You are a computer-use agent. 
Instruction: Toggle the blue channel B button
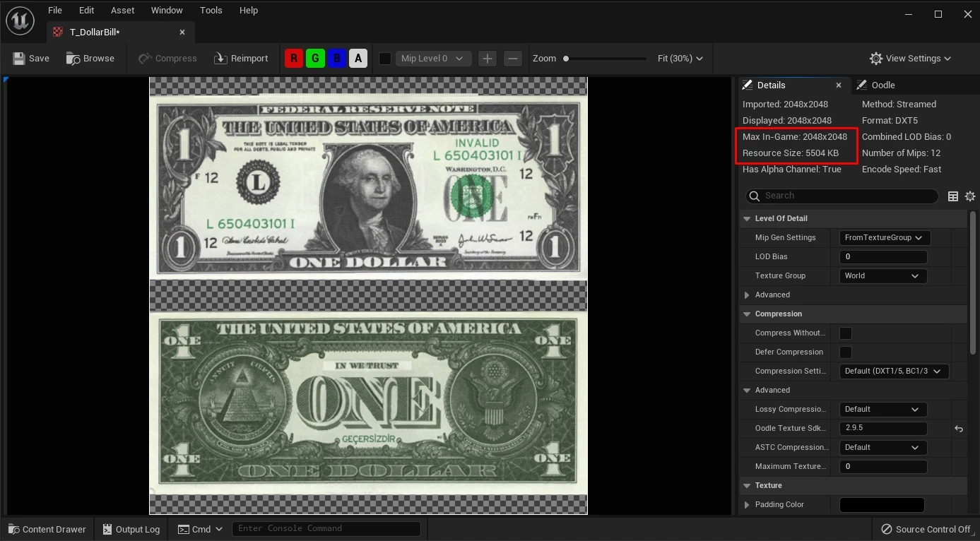pyautogui.click(x=337, y=59)
